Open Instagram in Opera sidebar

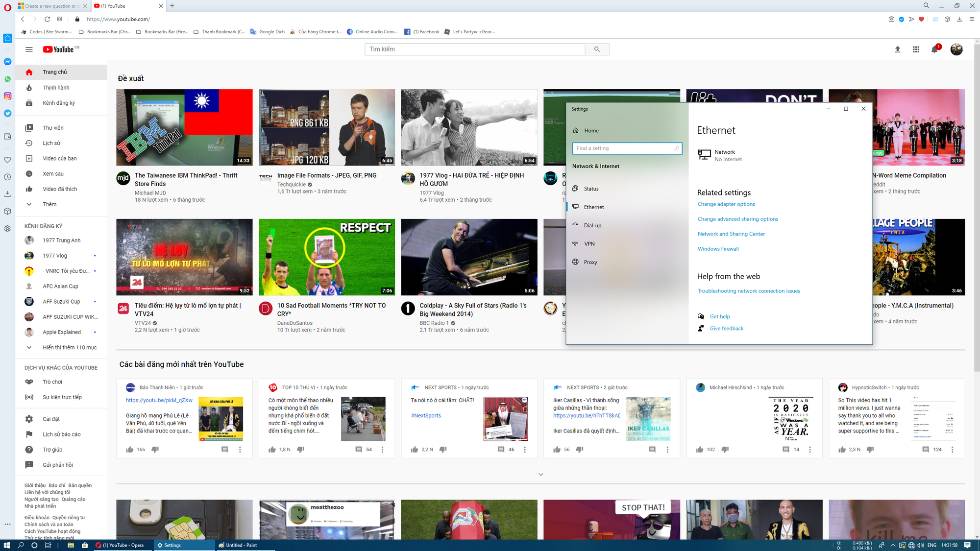[x=7, y=96]
